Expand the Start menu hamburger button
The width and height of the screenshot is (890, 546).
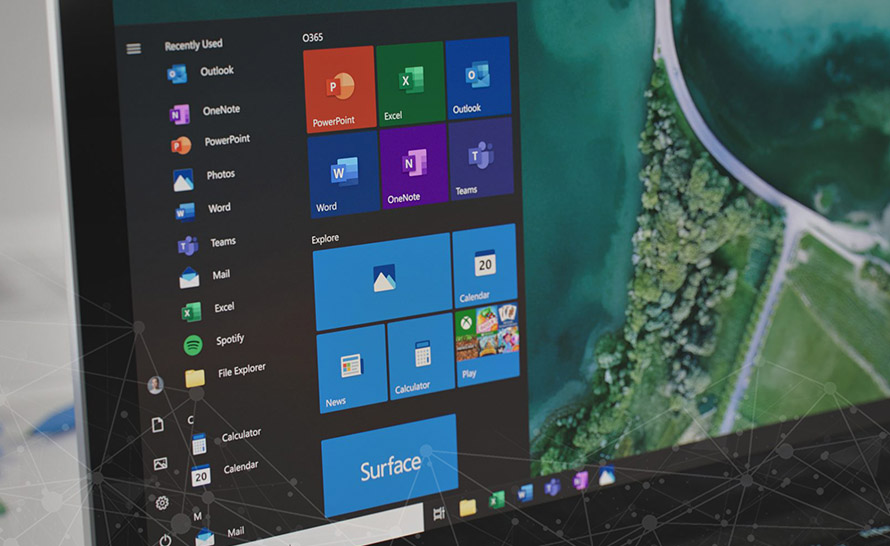(134, 49)
